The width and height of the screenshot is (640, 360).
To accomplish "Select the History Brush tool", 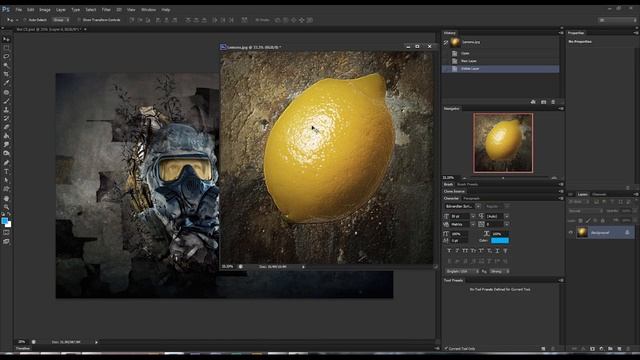I will pyautogui.click(x=6, y=118).
